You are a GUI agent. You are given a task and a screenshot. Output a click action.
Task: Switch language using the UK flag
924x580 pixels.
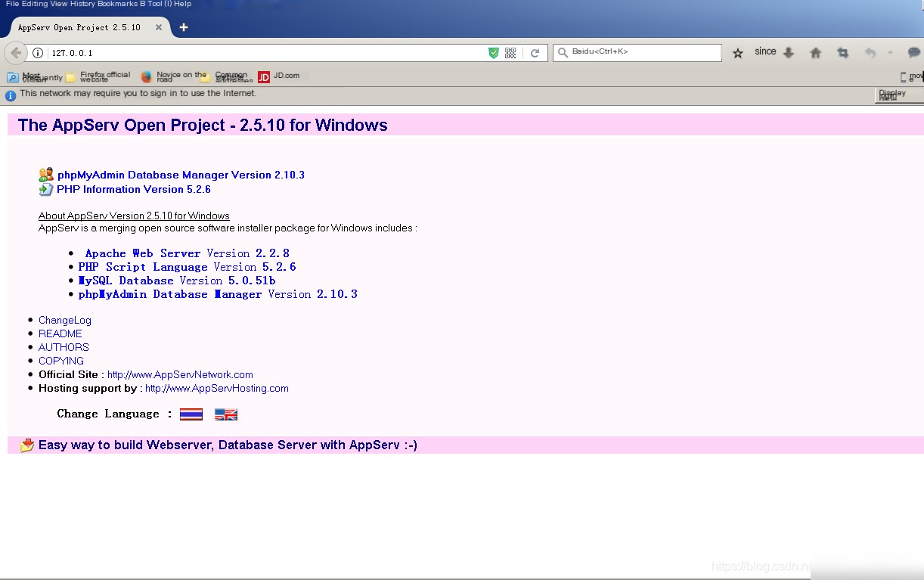(226, 414)
